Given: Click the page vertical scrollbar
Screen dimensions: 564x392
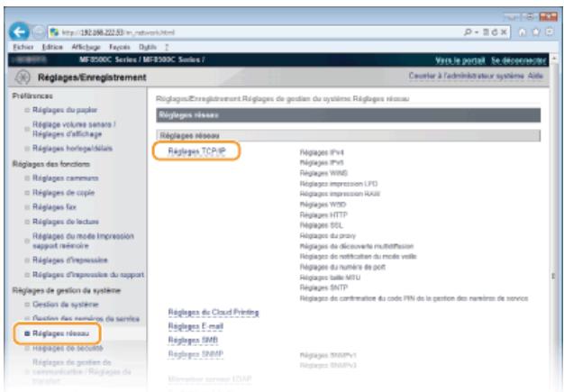Looking at the screenshot, I should (554, 223).
